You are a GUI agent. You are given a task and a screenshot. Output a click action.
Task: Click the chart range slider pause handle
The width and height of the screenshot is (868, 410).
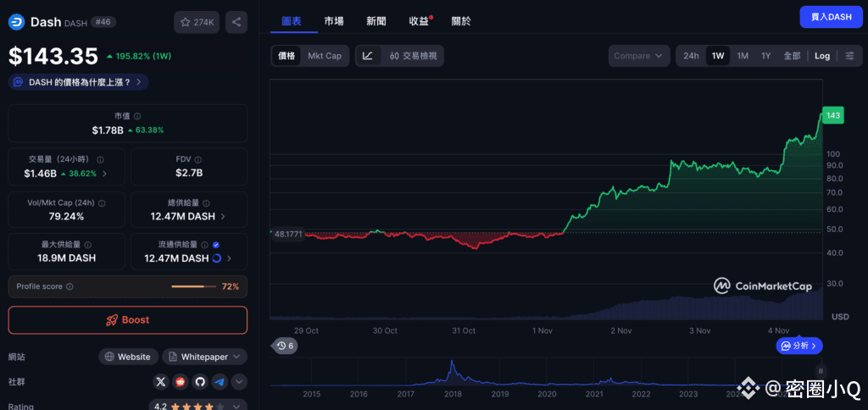pyautogui.click(x=821, y=371)
